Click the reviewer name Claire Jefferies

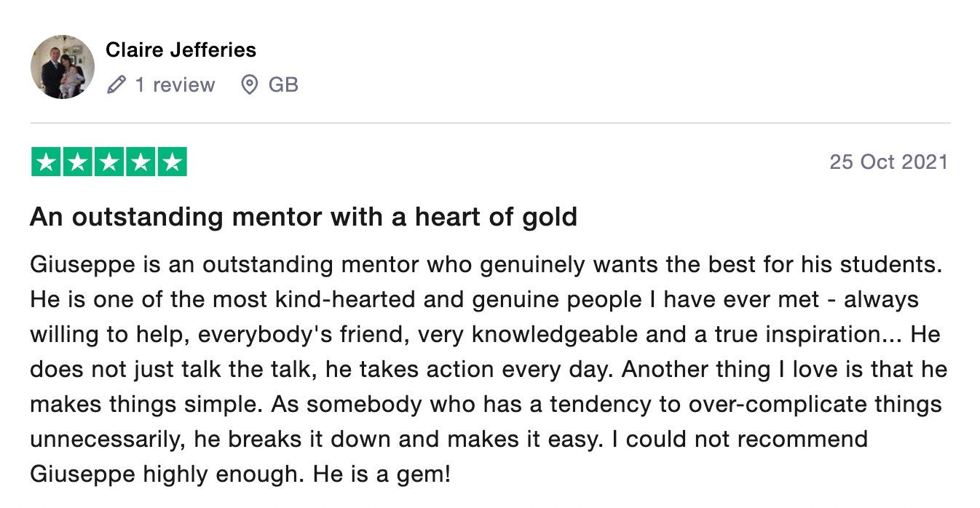click(x=181, y=50)
